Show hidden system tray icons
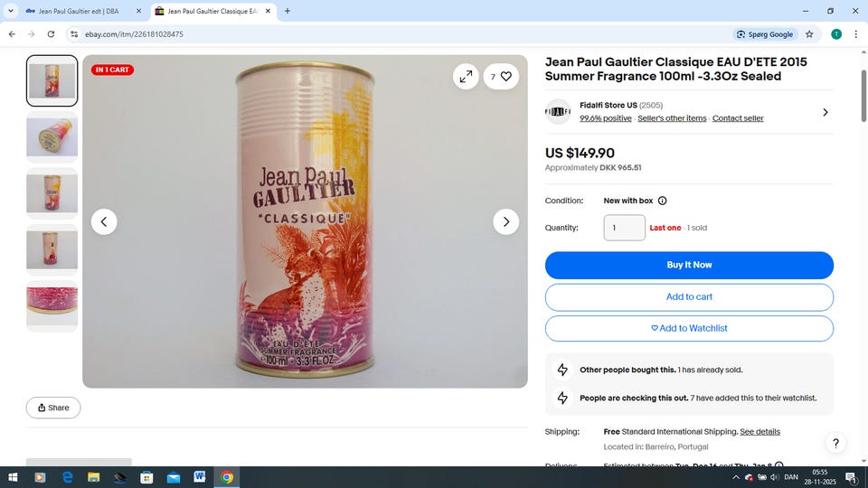The width and height of the screenshot is (868, 488). coord(736,477)
